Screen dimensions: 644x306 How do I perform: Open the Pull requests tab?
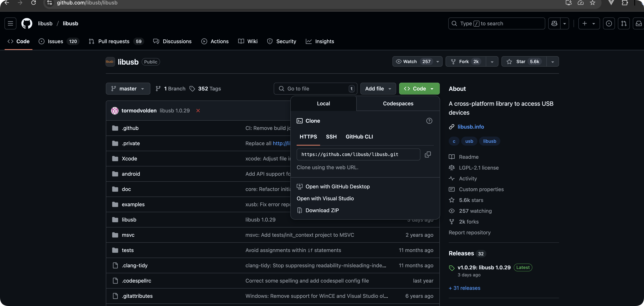click(x=116, y=42)
